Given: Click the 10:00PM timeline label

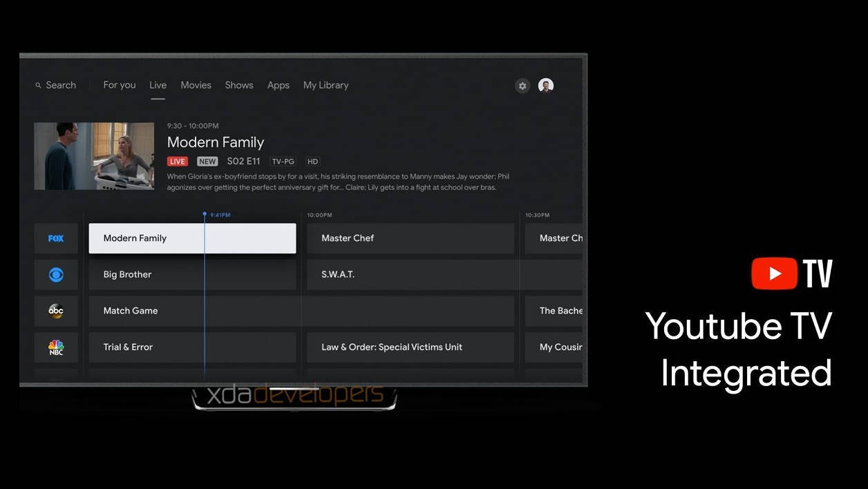Looking at the screenshot, I should coord(320,215).
